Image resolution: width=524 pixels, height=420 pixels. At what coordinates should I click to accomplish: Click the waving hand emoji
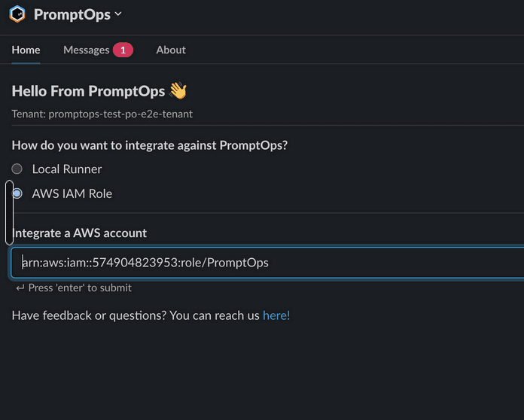pyautogui.click(x=178, y=90)
